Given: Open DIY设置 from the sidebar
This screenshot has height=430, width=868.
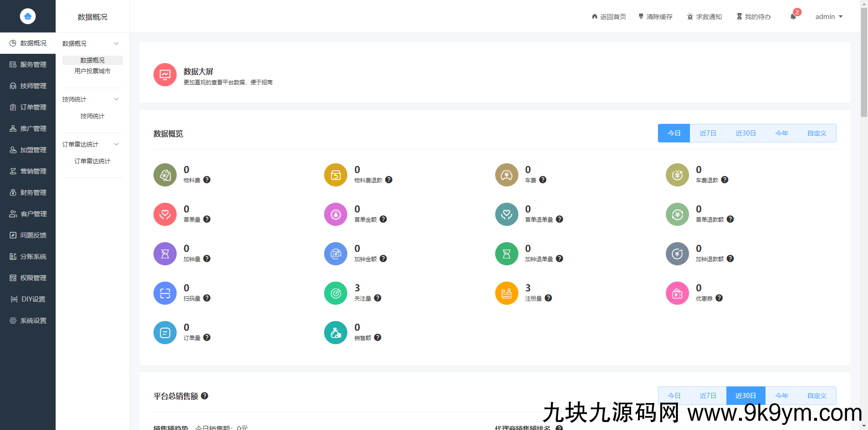Looking at the screenshot, I should pyautogui.click(x=28, y=299).
